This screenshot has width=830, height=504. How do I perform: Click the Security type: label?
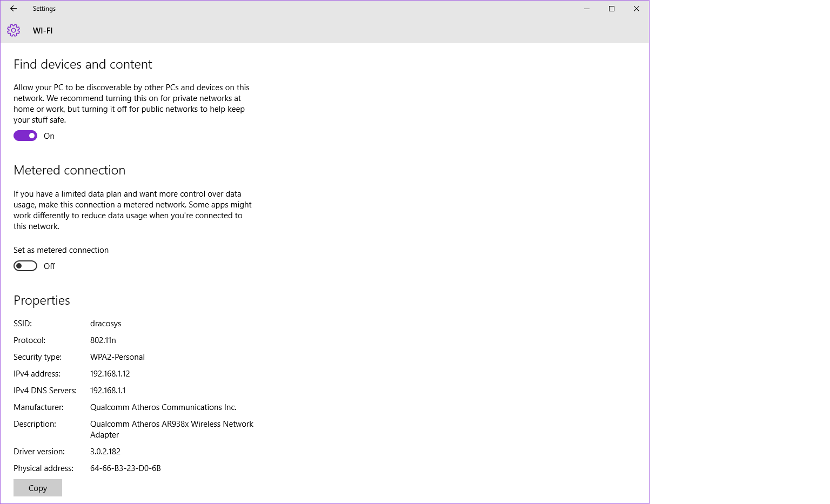pyautogui.click(x=38, y=357)
